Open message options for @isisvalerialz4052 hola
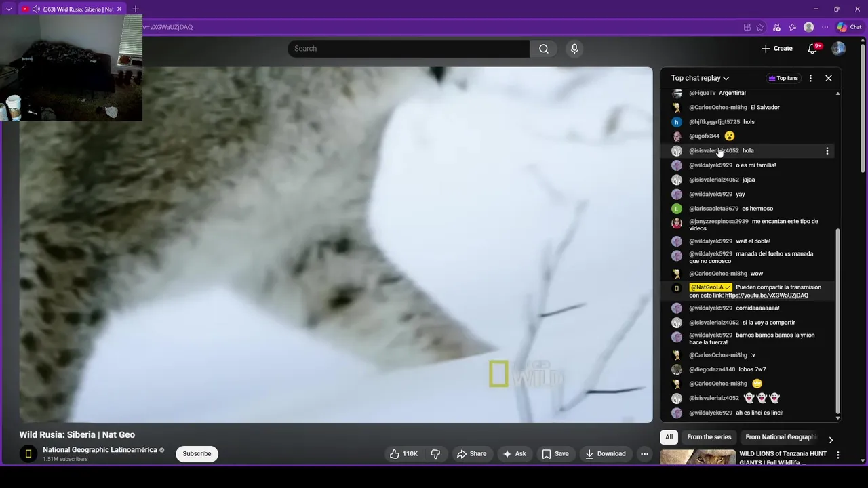The height and width of the screenshot is (488, 868). (x=827, y=151)
